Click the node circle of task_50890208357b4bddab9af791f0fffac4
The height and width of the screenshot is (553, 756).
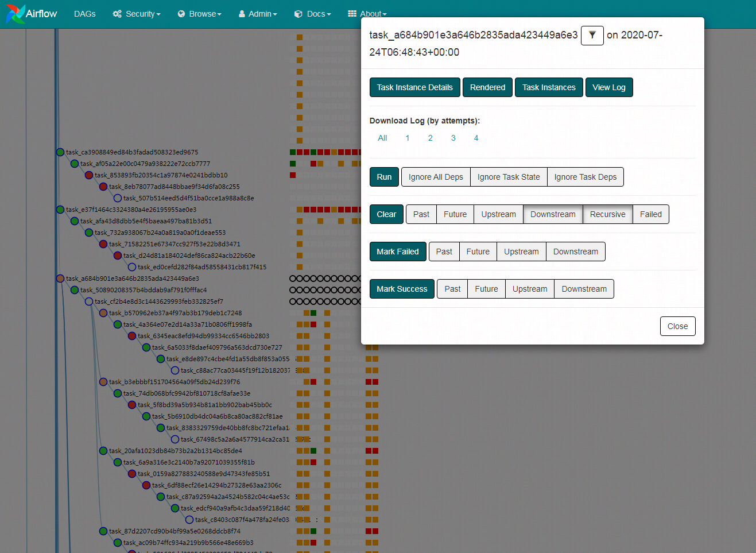point(75,290)
